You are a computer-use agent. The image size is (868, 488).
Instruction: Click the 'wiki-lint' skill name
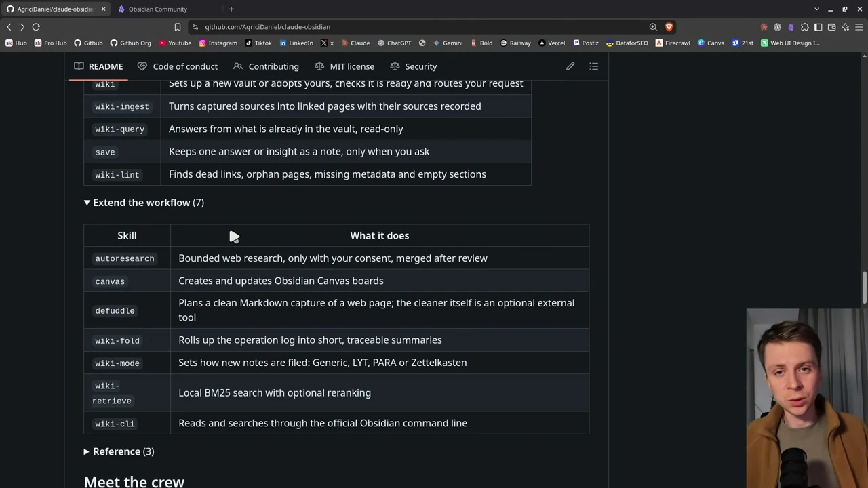click(117, 175)
